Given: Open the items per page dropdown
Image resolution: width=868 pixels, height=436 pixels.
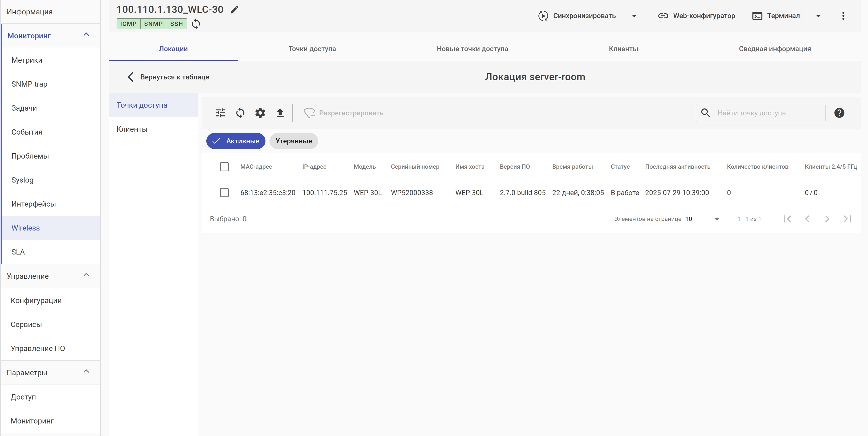Looking at the screenshot, I should tap(702, 219).
